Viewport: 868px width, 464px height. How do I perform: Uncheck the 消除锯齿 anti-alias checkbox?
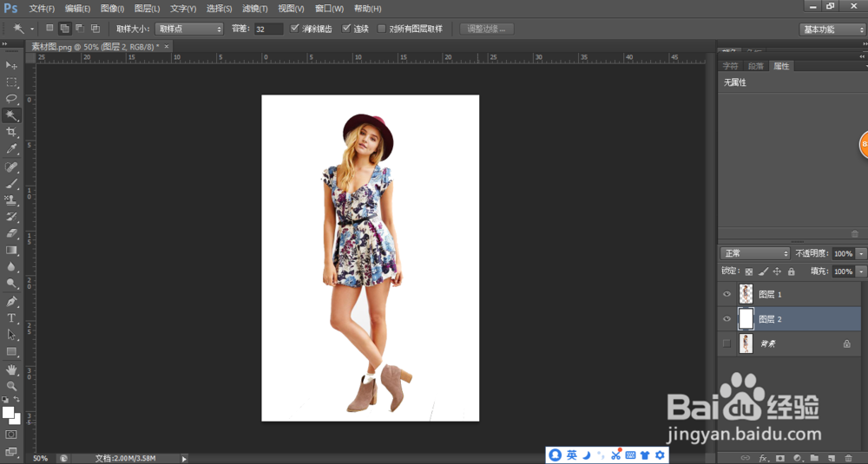[295, 29]
